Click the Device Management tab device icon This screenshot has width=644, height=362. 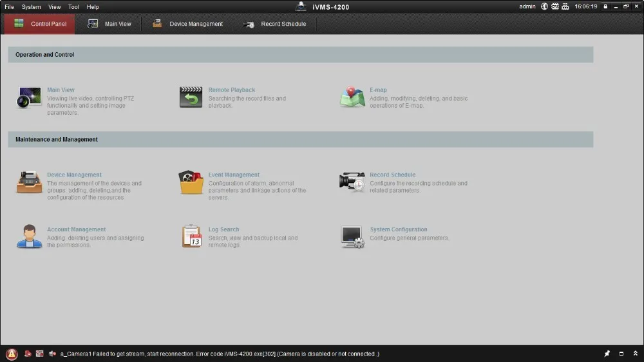[157, 23]
